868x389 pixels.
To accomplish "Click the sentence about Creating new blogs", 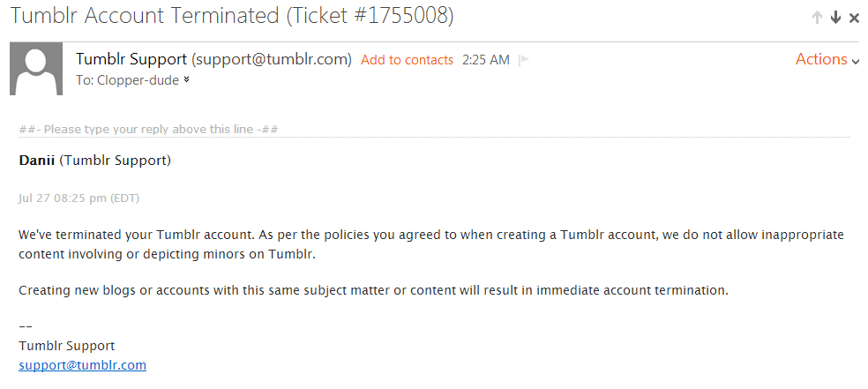I will tap(373, 289).
